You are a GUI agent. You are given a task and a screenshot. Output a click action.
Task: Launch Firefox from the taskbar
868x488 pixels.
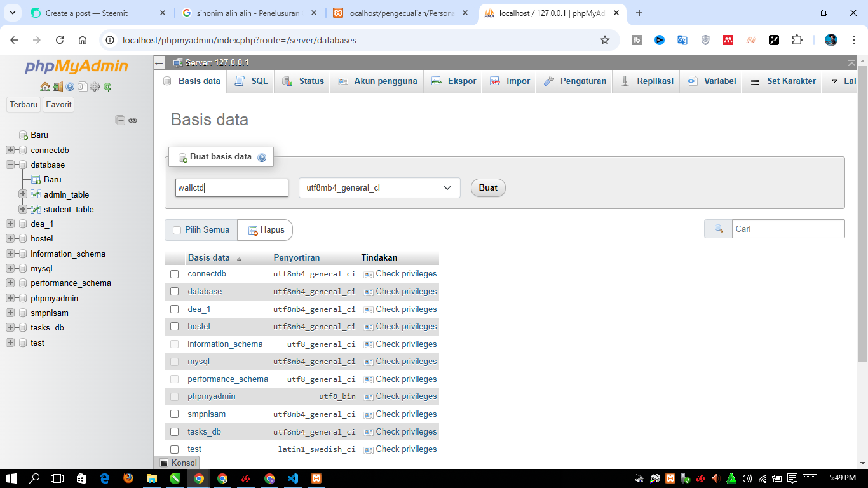(128, 478)
